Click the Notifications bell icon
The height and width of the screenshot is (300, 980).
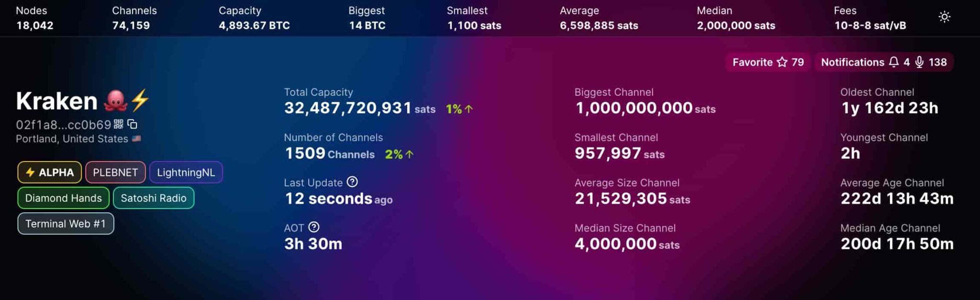click(893, 62)
